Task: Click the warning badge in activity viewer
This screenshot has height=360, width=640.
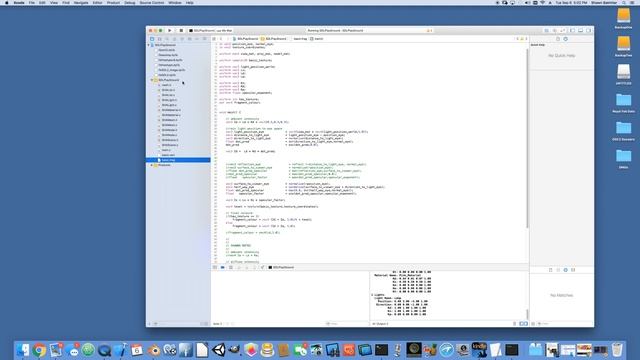Action: (429, 31)
